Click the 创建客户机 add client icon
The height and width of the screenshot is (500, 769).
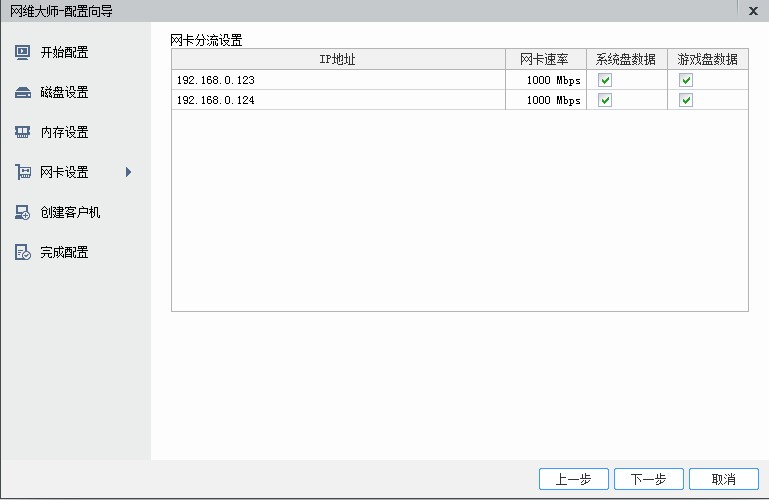click(23, 212)
